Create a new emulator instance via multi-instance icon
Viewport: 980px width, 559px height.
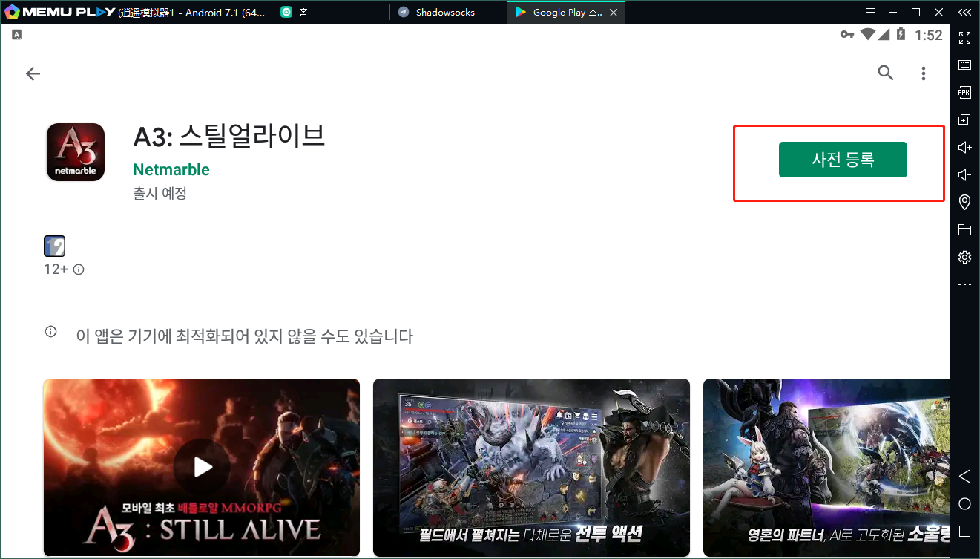click(964, 119)
